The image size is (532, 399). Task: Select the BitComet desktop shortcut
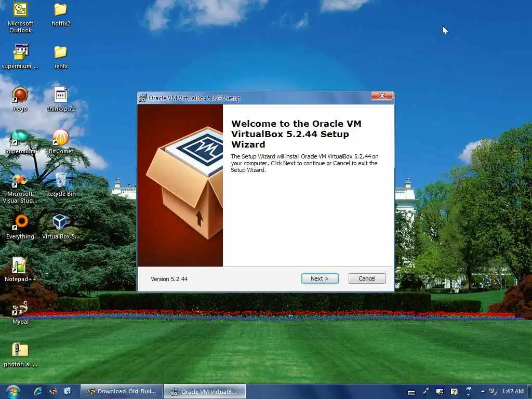coord(61,142)
